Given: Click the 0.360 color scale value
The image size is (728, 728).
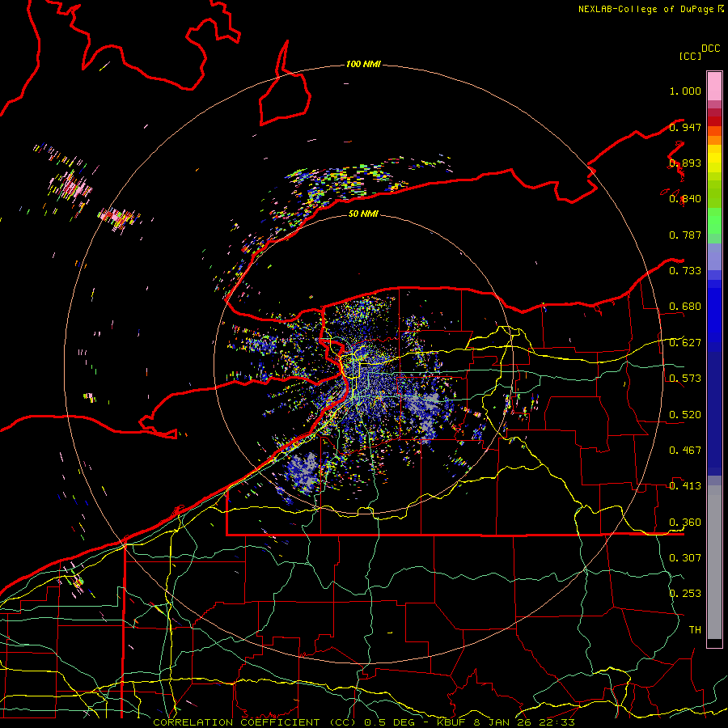Looking at the screenshot, I should [685, 523].
